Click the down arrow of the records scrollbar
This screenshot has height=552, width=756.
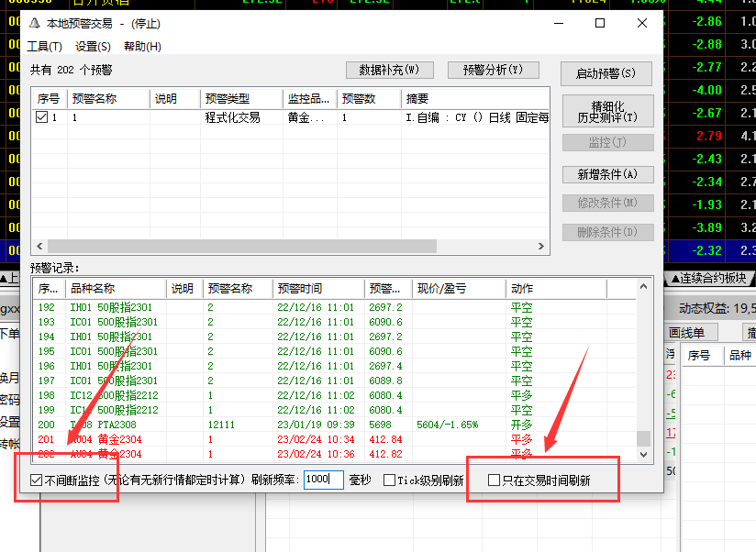pyautogui.click(x=643, y=454)
